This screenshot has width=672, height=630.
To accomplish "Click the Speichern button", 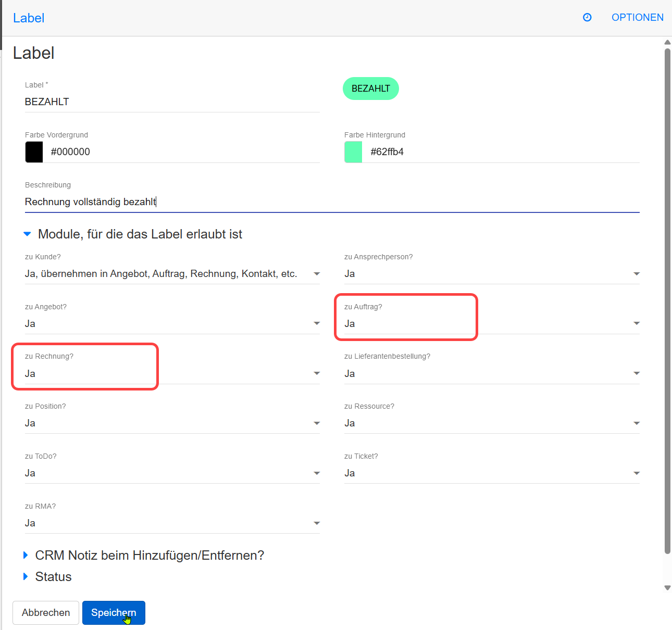I will coord(114,613).
